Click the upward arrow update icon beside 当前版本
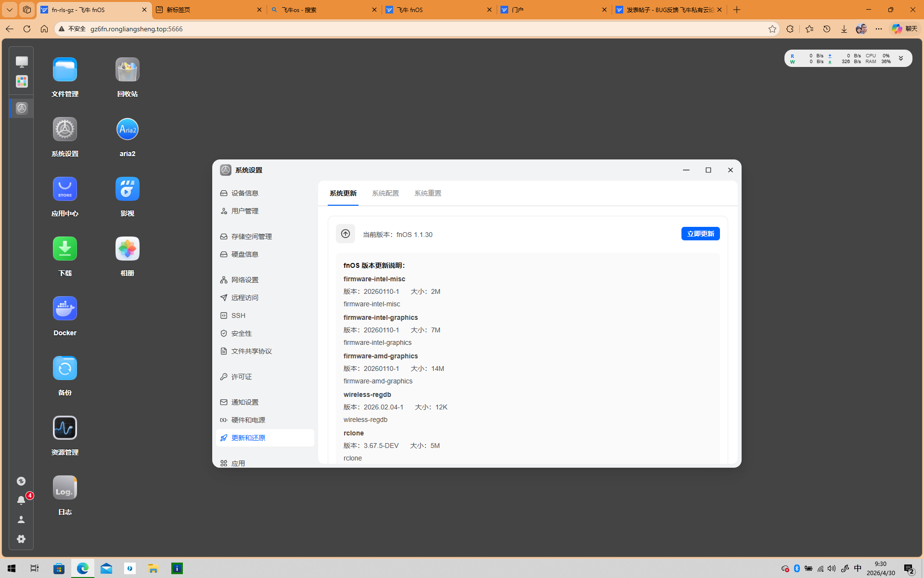The height and width of the screenshot is (578, 924). [346, 234]
